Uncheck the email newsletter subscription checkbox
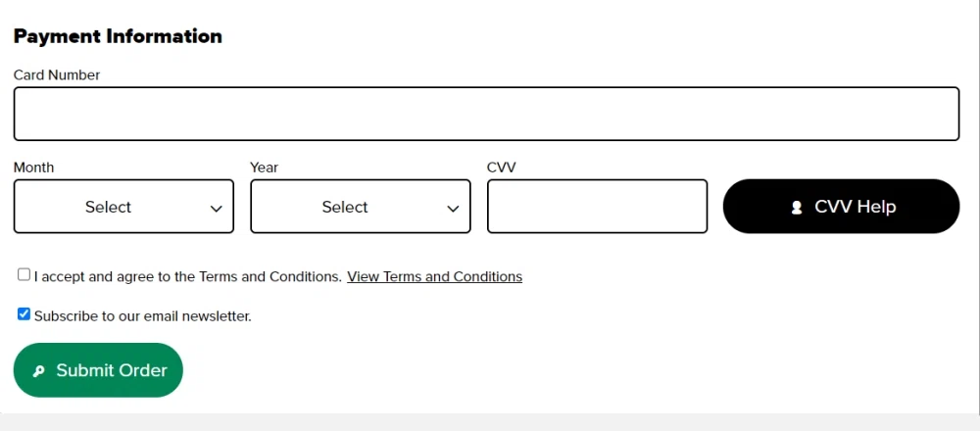This screenshot has width=980, height=431. click(x=24, y=314)
